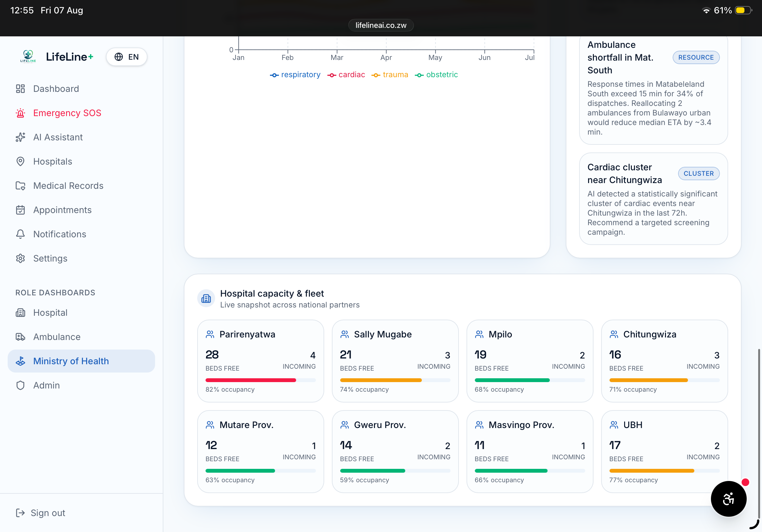The image size is (762, 532).
Task: Click the lifelineai.co.zw address bar
Action: 381,25
